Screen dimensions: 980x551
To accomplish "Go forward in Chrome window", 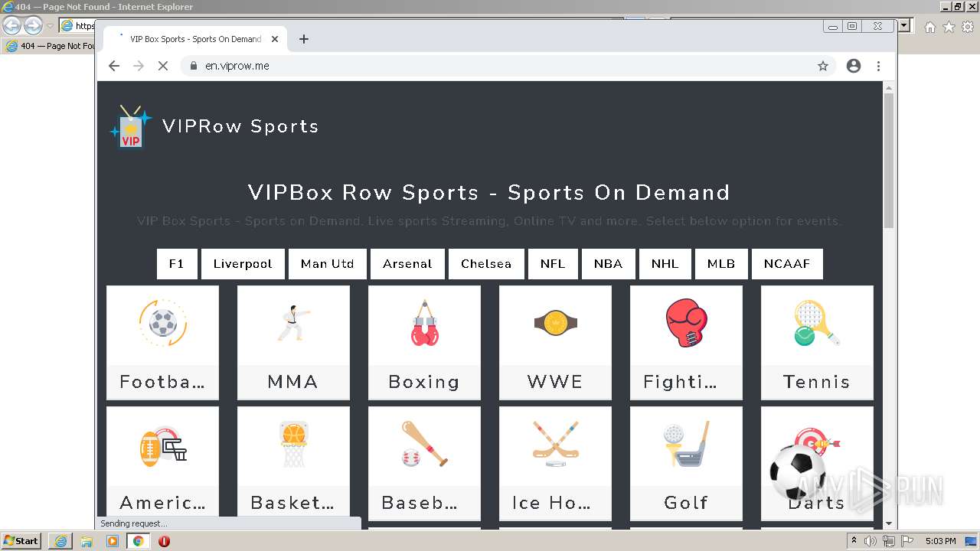I will point(139,66).
